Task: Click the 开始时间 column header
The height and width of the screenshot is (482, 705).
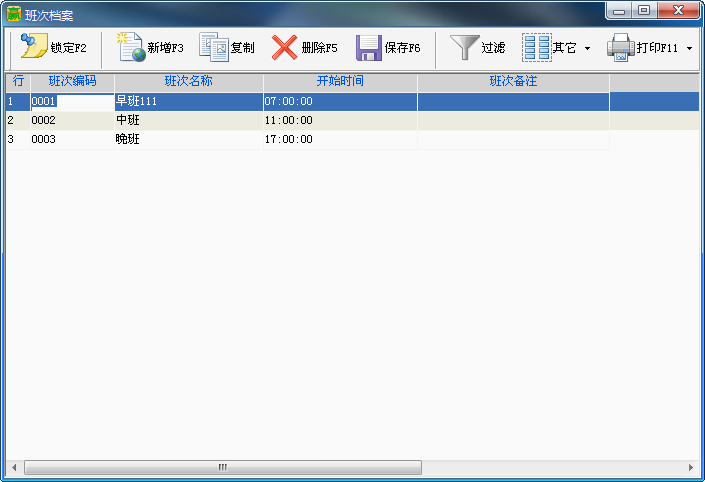Action: coord(340,81)
